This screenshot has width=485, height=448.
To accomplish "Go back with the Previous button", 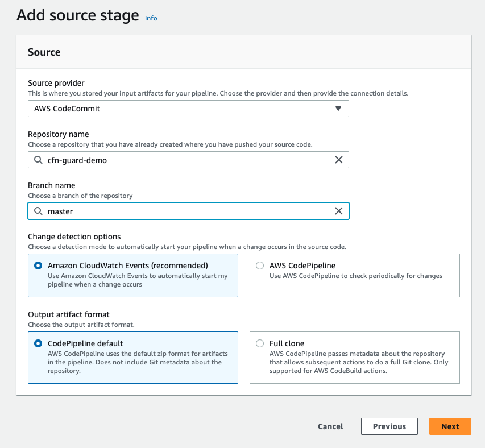I will [389, 426].
